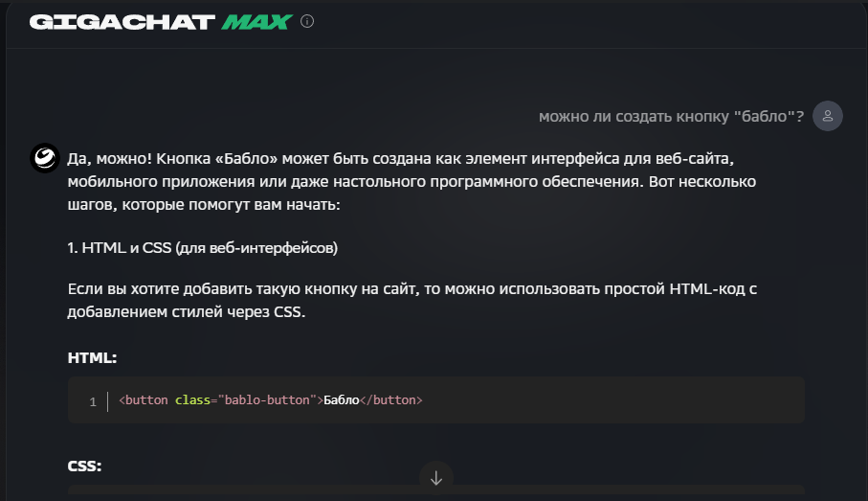The height and width of the screenshot is (501, 868).
Task: Select the "HTML:" heading
Action: [92, 357]
